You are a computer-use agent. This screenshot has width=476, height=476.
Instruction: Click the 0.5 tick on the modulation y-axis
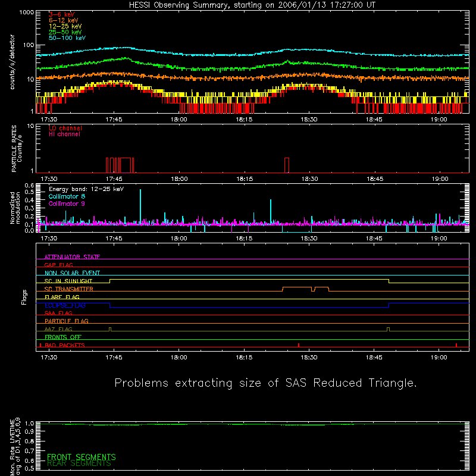(x=29, y=192)
